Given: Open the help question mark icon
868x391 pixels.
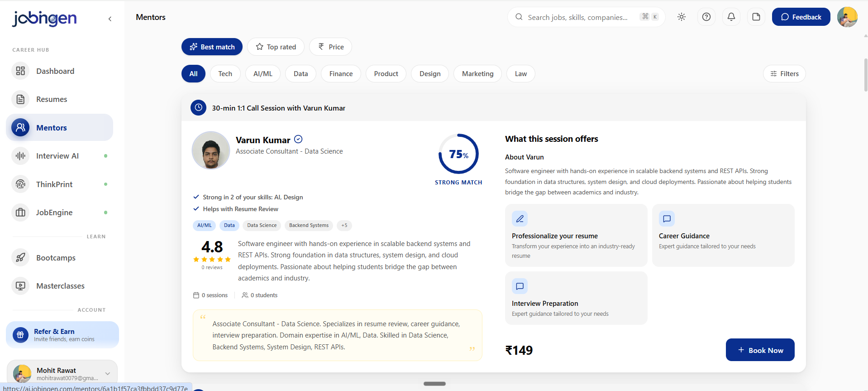Looking at the screenshot, I should 706,17.
